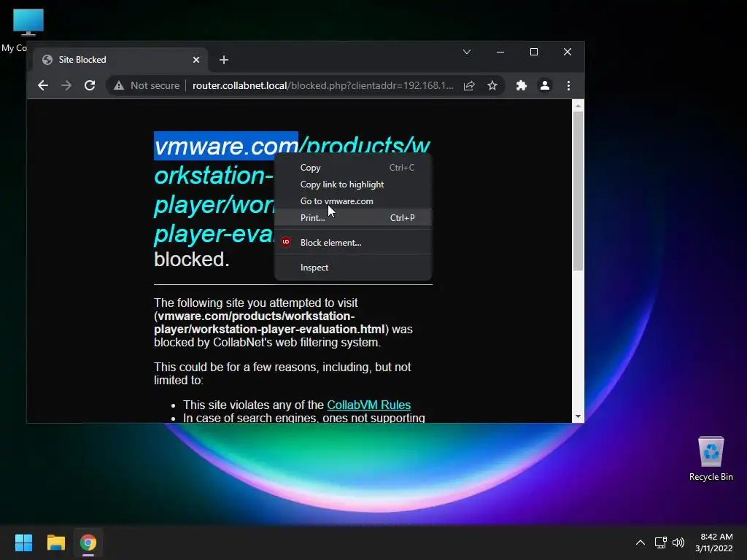
Task: Reload the blocked page
Action: (x=90, y=86)
